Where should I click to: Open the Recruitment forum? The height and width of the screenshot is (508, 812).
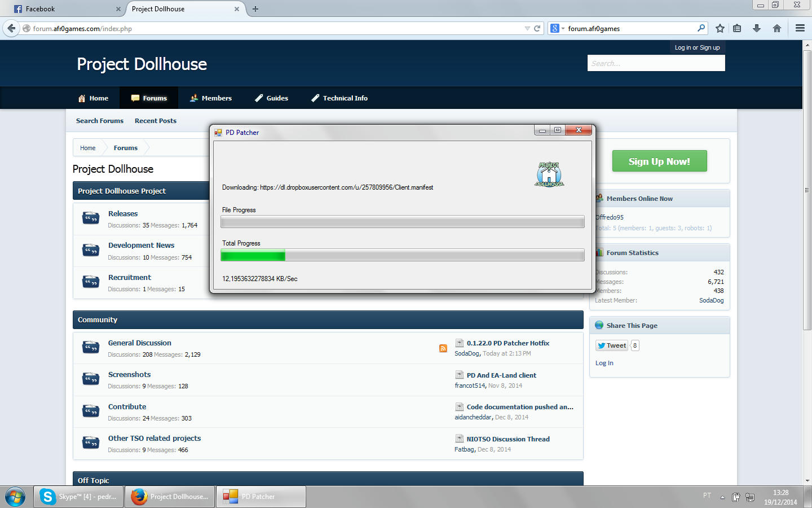coord(130,277)
